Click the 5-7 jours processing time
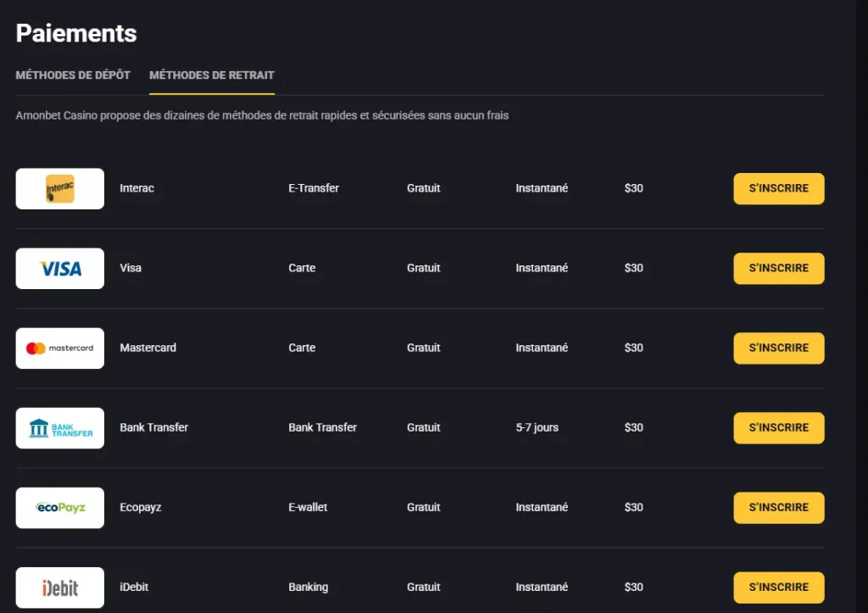The image size is (868, 613). (x=537, y=427)
